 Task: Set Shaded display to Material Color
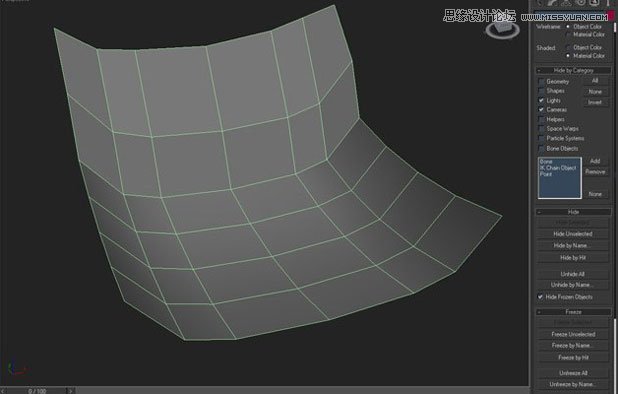568,56
